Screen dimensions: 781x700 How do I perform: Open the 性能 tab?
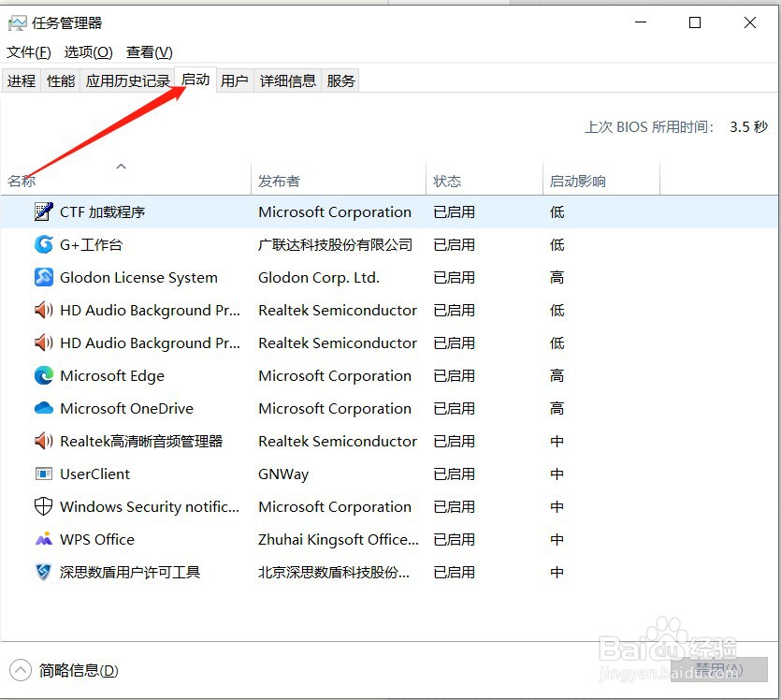click(60, 80)
